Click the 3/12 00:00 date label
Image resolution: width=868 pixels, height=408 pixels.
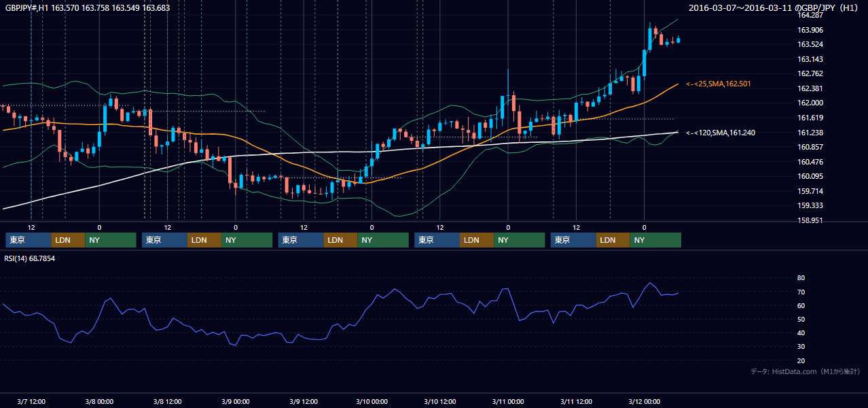(x=644, y=401)
